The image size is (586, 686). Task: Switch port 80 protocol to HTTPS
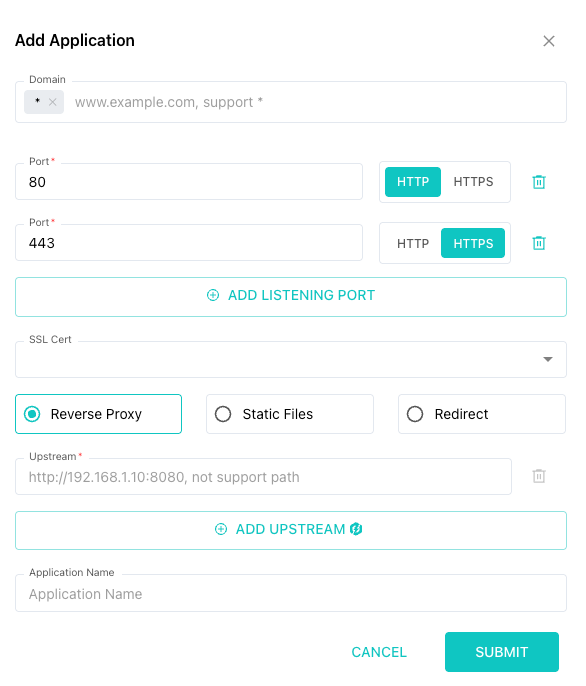coord(473,182)
